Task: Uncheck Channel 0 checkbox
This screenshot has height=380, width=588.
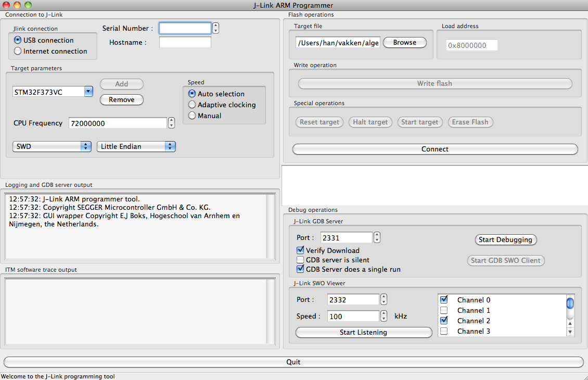Action: (x=444, y=299)
